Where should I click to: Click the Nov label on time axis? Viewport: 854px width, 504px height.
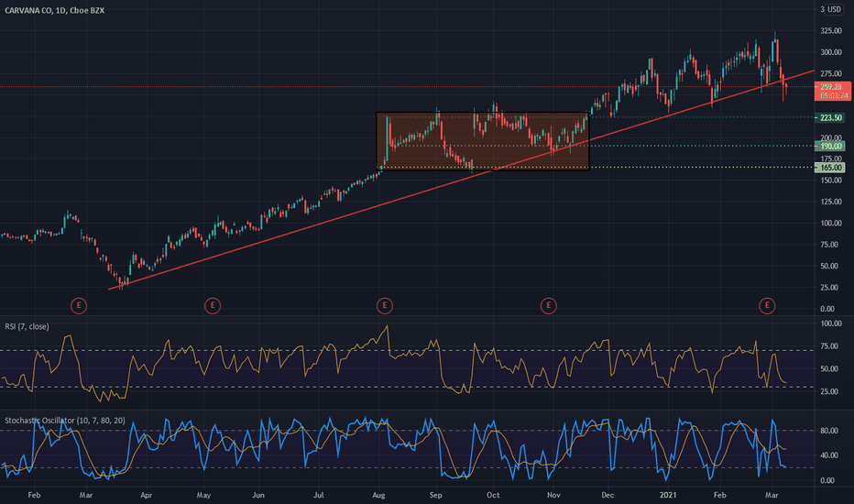(x=553, y=495)
